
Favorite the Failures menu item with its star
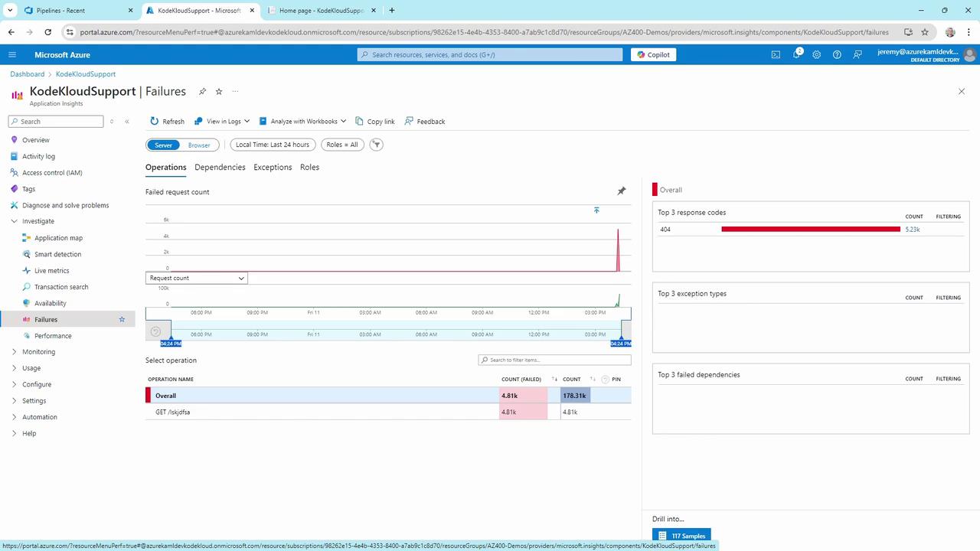122,319
